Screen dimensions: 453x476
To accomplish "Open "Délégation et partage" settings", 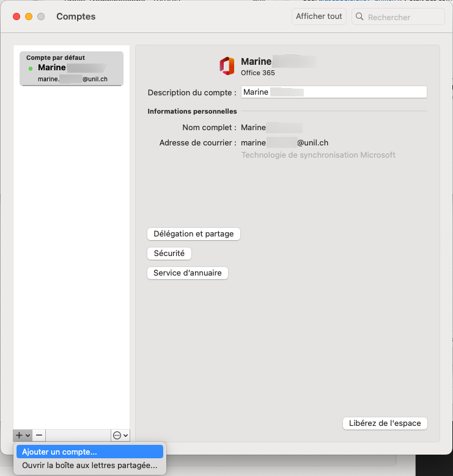I will coord(194,234).
